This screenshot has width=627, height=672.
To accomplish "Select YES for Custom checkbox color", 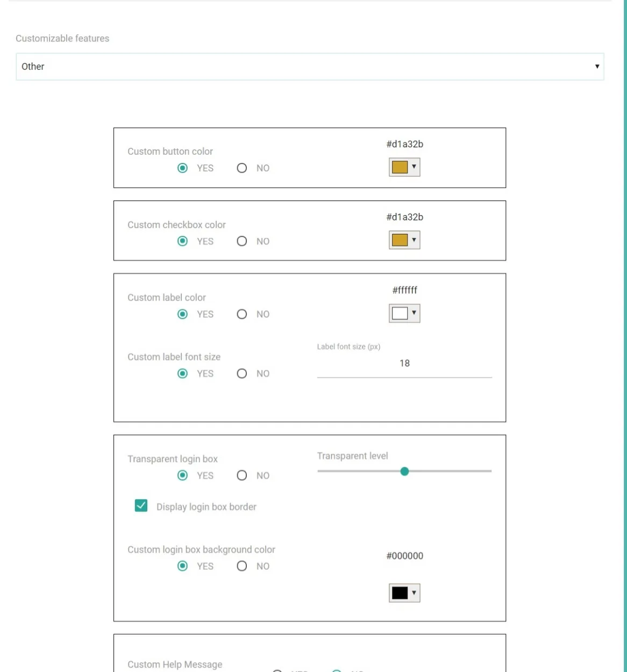I will [x=183, y=241].
